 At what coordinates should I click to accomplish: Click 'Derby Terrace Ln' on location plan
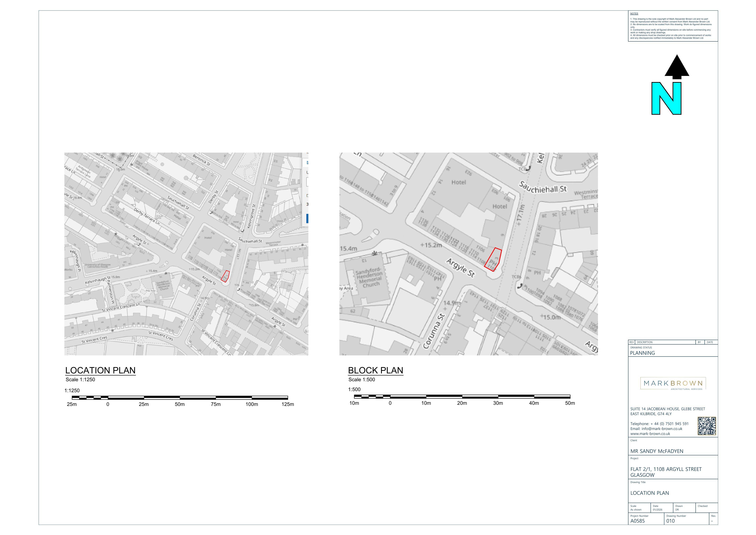click(x=147, y=217)
